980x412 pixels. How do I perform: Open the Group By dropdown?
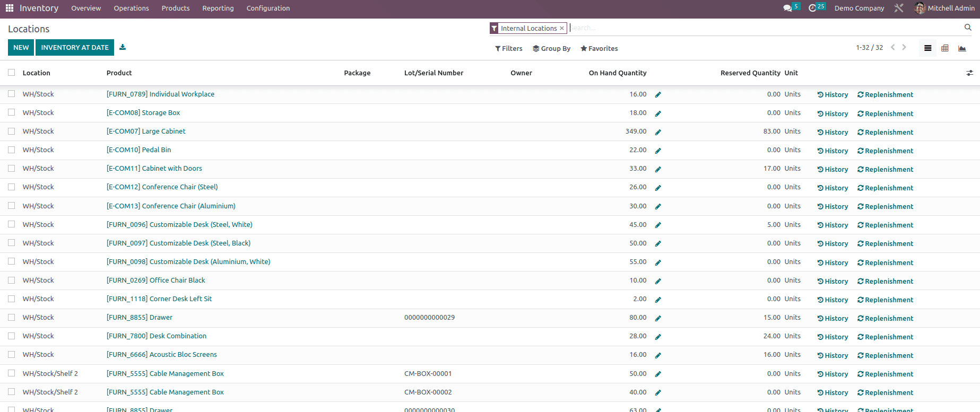[551, 48]
